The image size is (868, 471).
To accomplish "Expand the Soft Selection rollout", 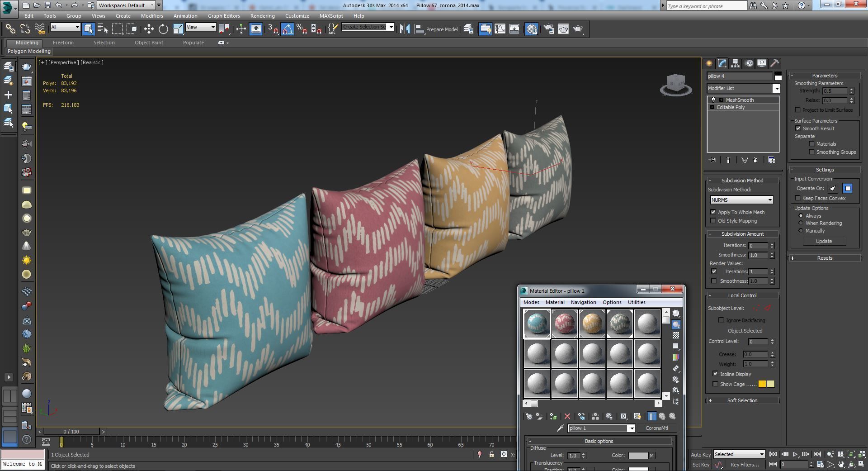I will coord(742,400).
